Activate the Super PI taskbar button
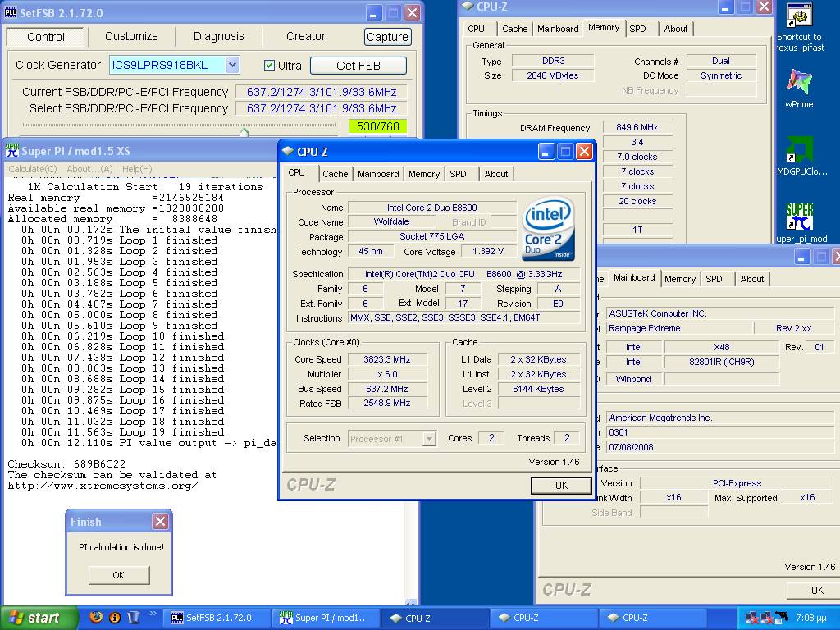 pos(325,618)
